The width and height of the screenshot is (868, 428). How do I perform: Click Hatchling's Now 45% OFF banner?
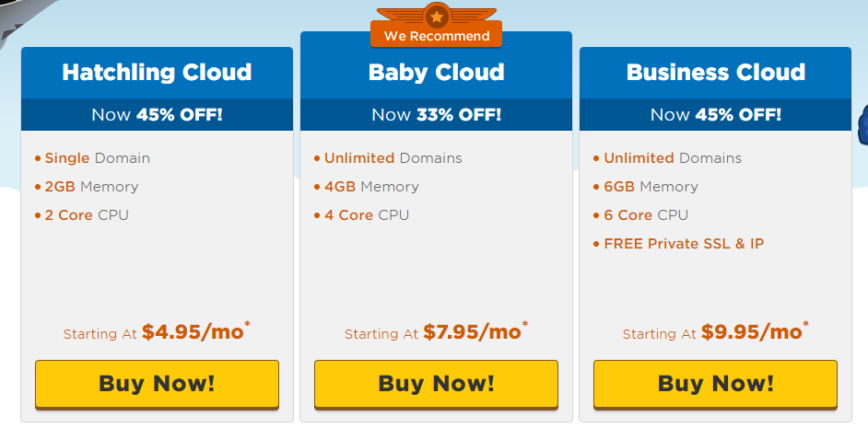pyautogui.click(x=158, y=114)
